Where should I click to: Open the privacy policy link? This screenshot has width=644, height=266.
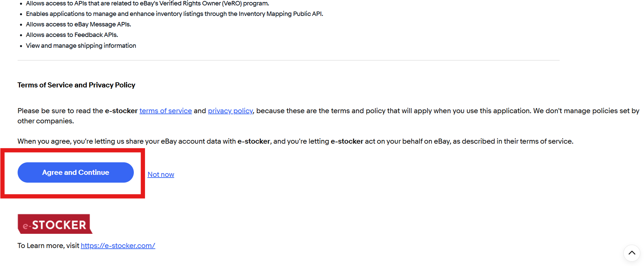230,111
